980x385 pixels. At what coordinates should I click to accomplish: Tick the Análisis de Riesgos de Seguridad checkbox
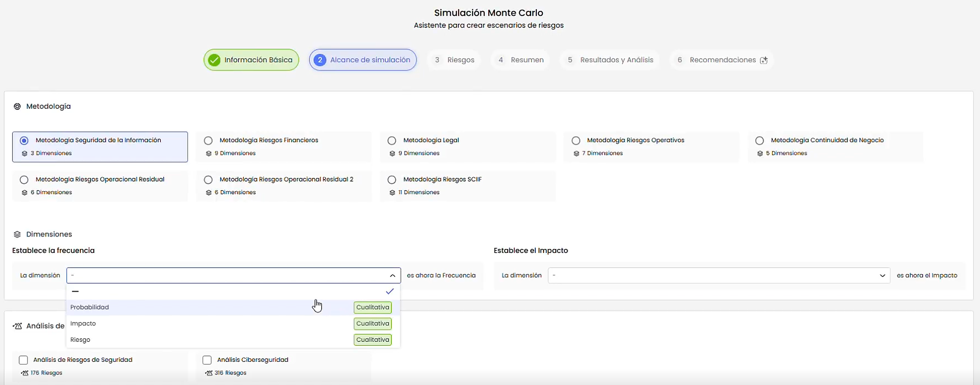tap(23, 360)
